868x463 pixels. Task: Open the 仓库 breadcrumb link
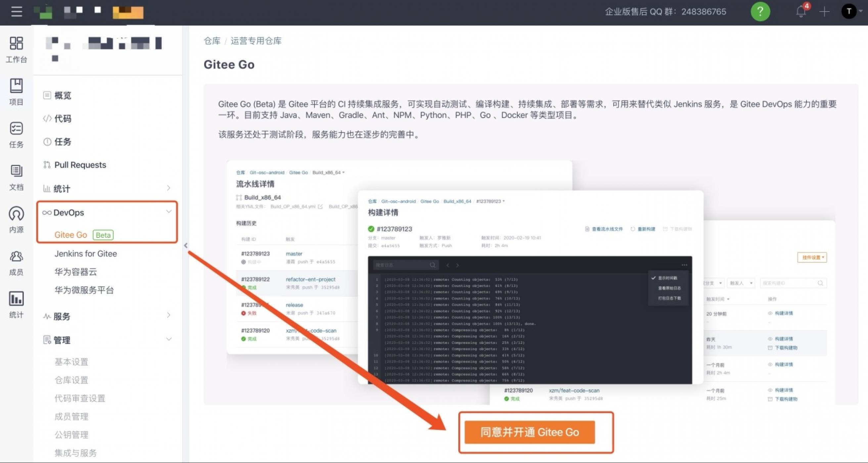click(211, 41)
